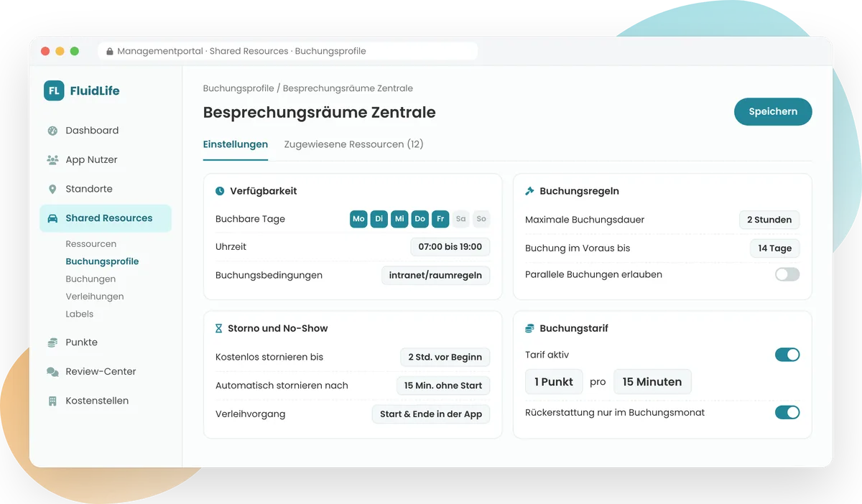
Task: Open Automatisch stornieren 15 Min. ohne Start selector
Action: coord(443,386)
